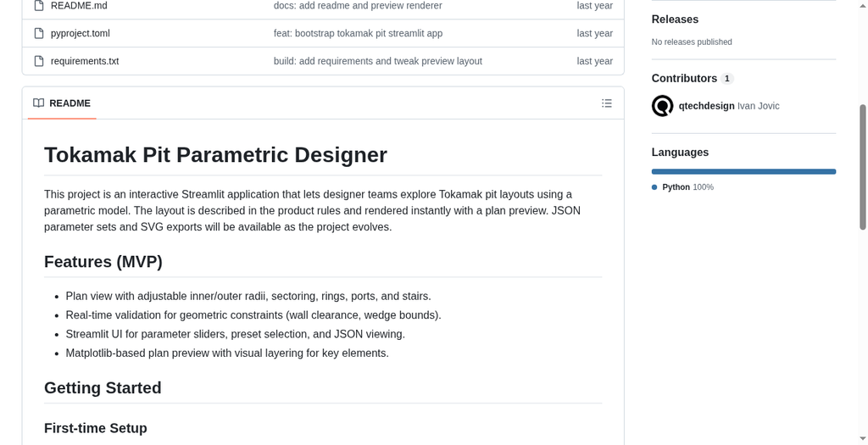Screen dimensions: 868x445
Task: Click the pyproject.toml file icon
Action: click(x=39, y=33)
